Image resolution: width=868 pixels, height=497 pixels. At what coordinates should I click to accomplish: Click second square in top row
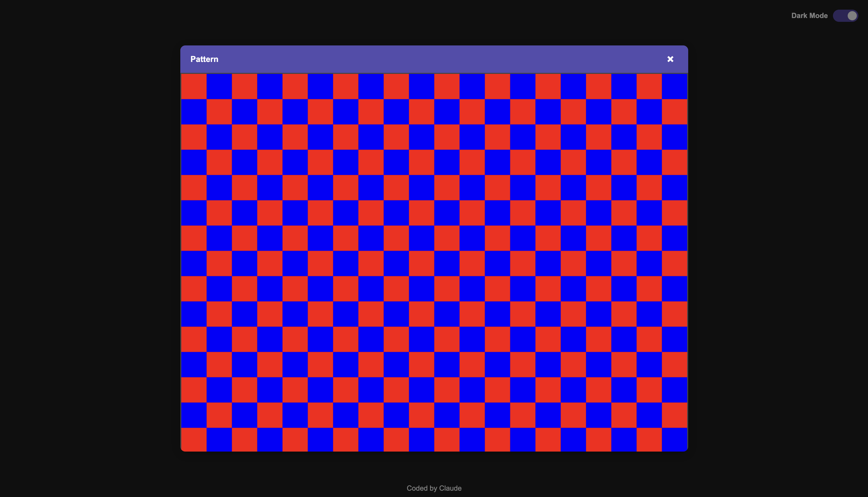pyautogui.click(x=219, y=86)
